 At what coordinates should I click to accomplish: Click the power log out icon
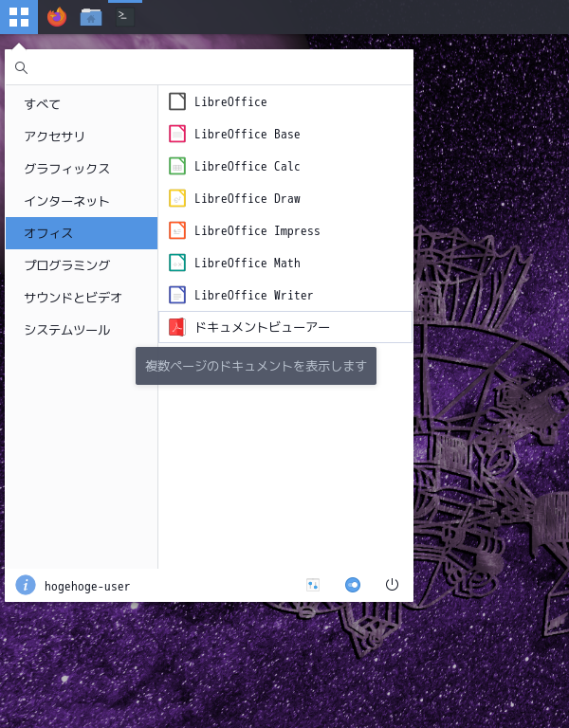click(x=392, y=585)
